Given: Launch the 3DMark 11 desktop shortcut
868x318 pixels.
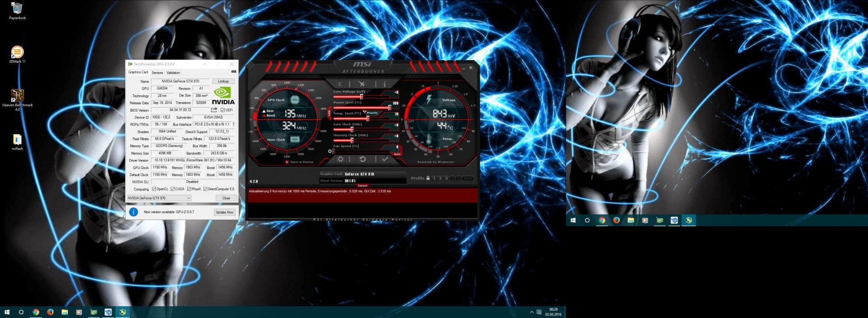Looking at the screenshot, I should coord(17,54).
